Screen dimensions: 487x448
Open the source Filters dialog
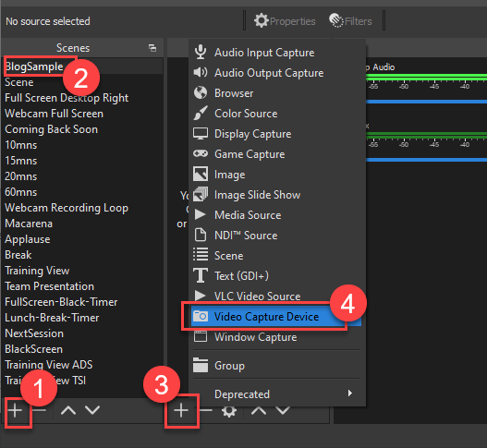coord(350,21)
